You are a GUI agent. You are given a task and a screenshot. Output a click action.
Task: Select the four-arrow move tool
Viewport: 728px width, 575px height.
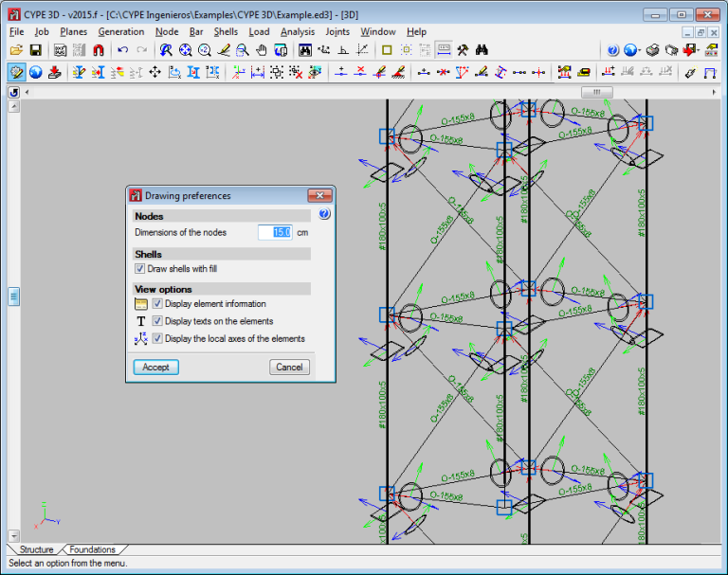(x=155, y=72)
